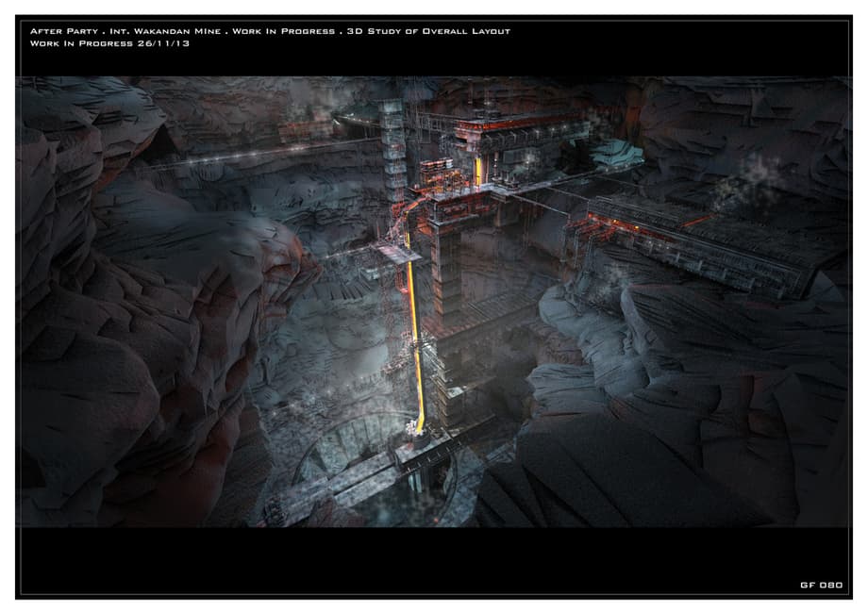Click the short yellow glow under top gantry
Screen dimensions: 868x612
click(x=478, y=171)
